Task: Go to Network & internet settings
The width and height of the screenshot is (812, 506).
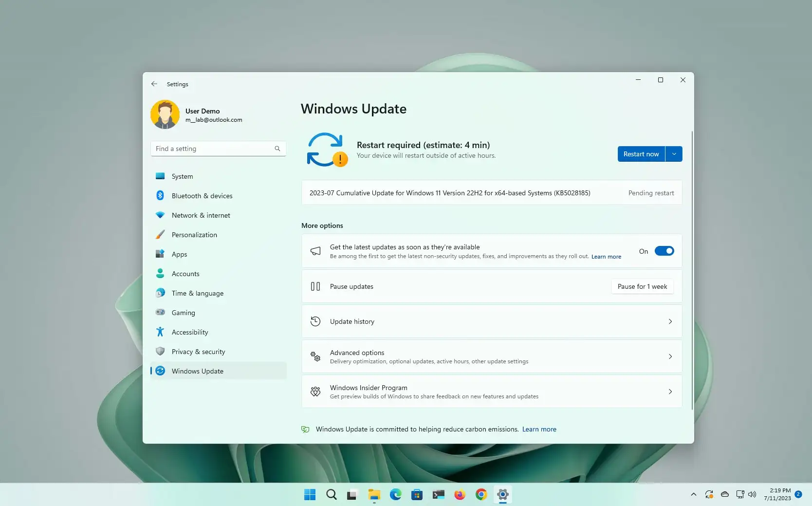Action: [x=219, y=215]
